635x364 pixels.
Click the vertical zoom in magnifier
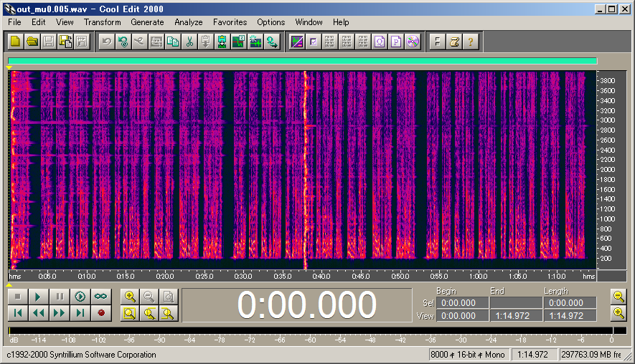(x=618, y=312)
